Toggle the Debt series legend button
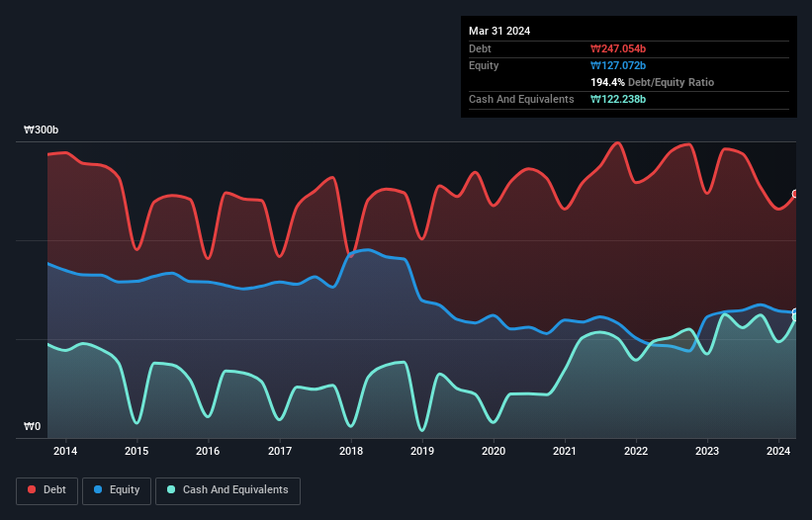Image resolution: width=812 pixels, height=520 pixels. [47, 490]
